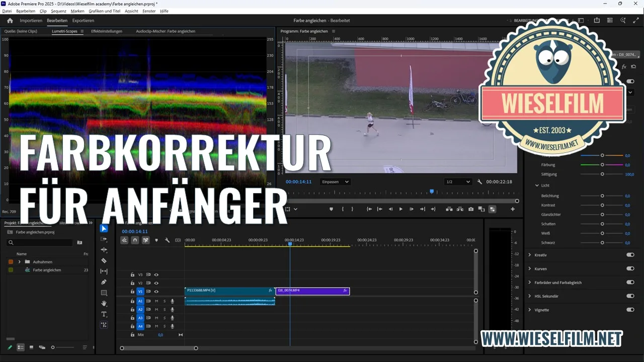Toggle linked selection in timeline
Screen dimensions: 644x362
pyautogui.click(x=145, y=240)
